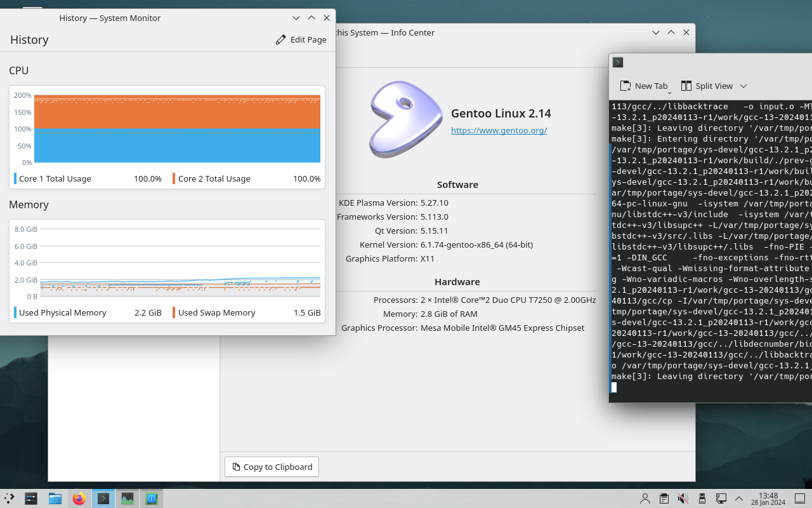Switch to Info Center taskbar entry
Viewport: 812px width, 508px height.
[x=152, y=498]
